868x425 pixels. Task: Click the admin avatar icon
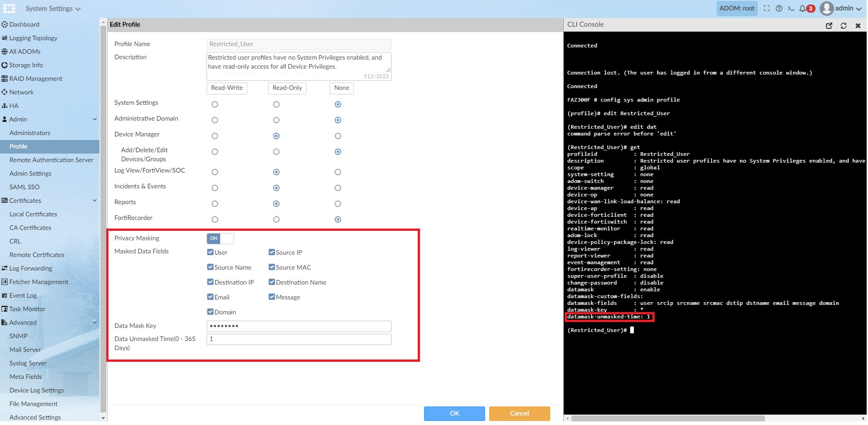(827, 8)
